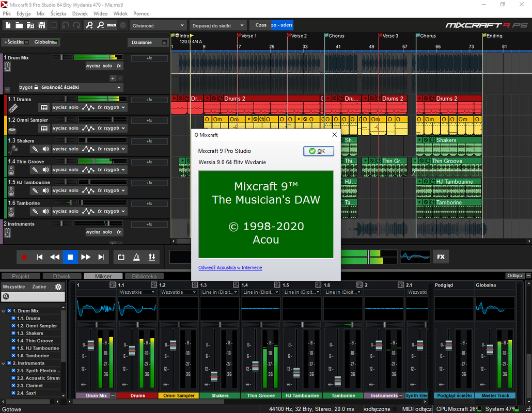
Task: Save the project using the floppy disk icon
Action: click(42, 25)
